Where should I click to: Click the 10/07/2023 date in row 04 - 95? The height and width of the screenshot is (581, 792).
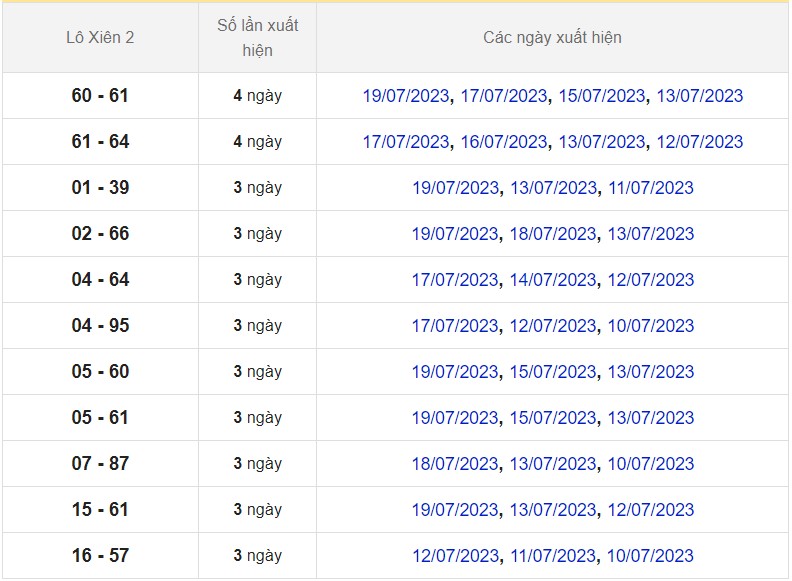pos(651,326)
